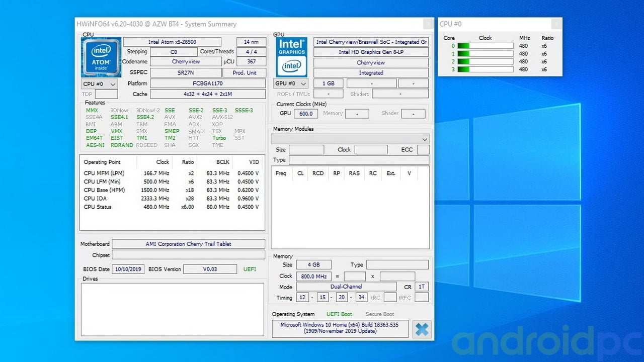Click the CR 1T field
The image size is (644, 362).
coord(422,287)
